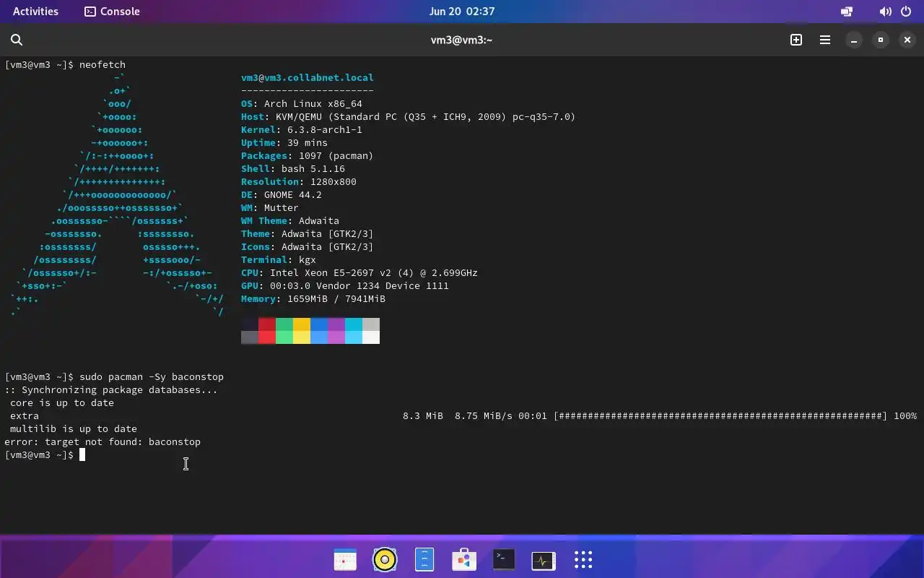Open the Console hamburger menu

(825, 40)
